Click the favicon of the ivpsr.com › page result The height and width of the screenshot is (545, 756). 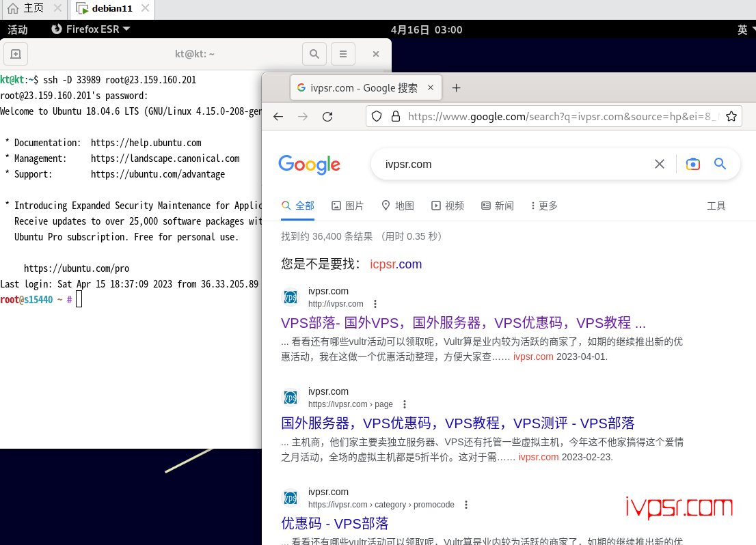click(291, 397)
